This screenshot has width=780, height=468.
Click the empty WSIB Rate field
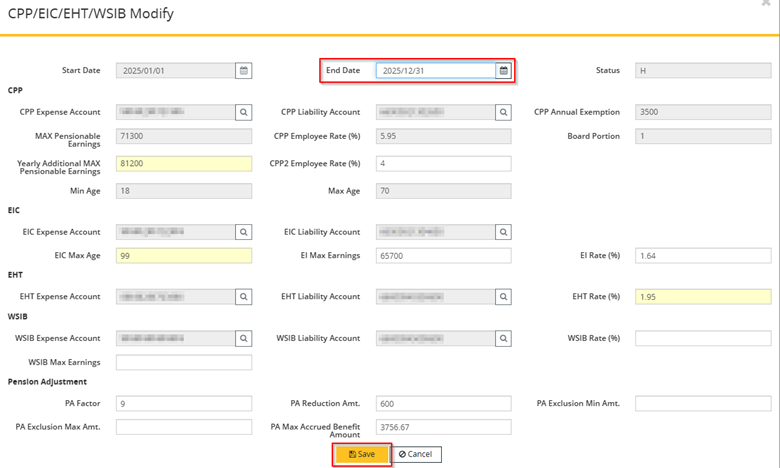tap(703, 339)
